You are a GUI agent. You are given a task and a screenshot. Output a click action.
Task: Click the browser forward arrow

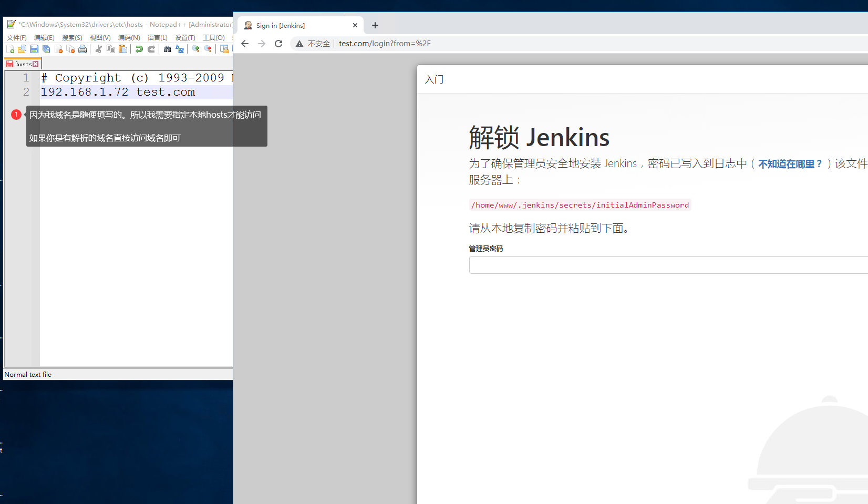point(262,44)
